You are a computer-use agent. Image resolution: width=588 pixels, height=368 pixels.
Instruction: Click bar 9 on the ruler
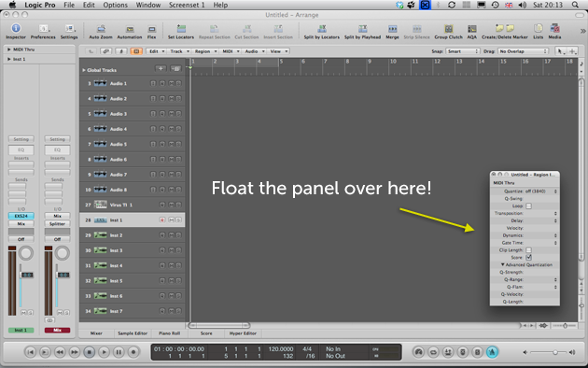click(x=370, y=62)
